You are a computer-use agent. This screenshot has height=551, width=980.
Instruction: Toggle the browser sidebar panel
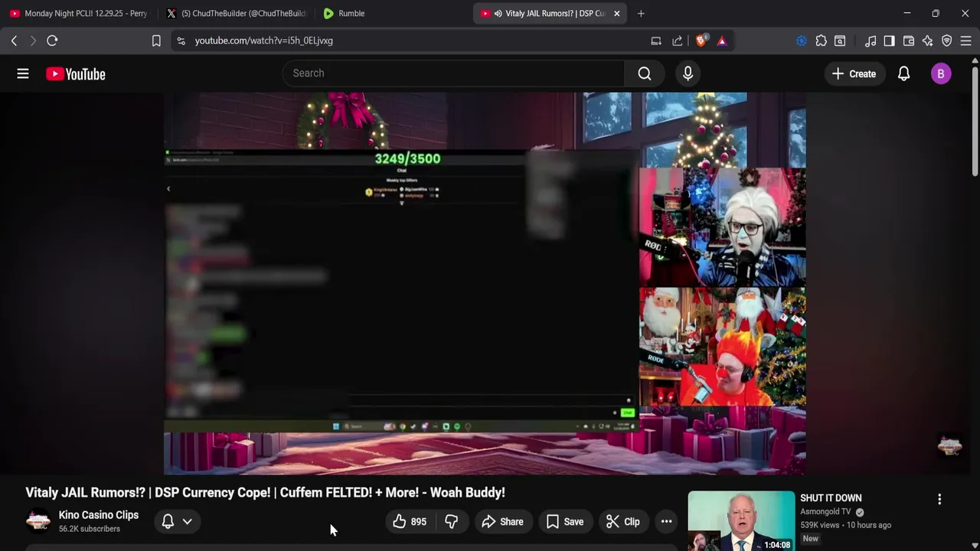pos(889,41)
